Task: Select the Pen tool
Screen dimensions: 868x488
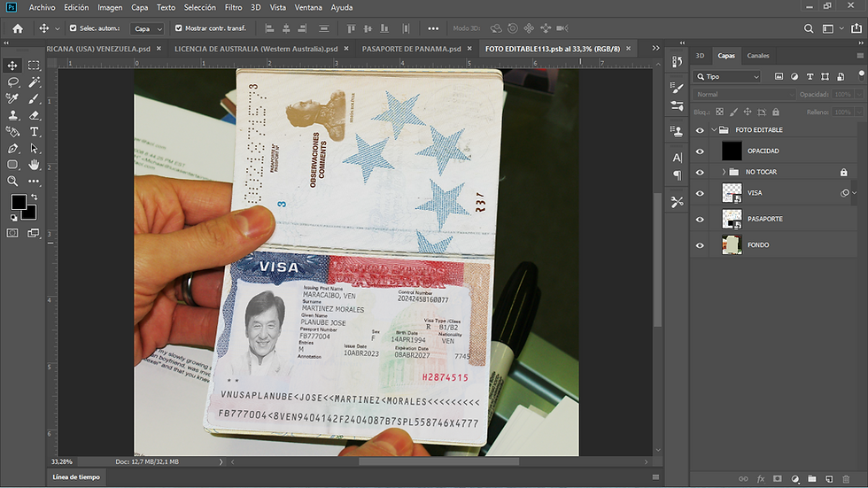Action: (12, 148)
